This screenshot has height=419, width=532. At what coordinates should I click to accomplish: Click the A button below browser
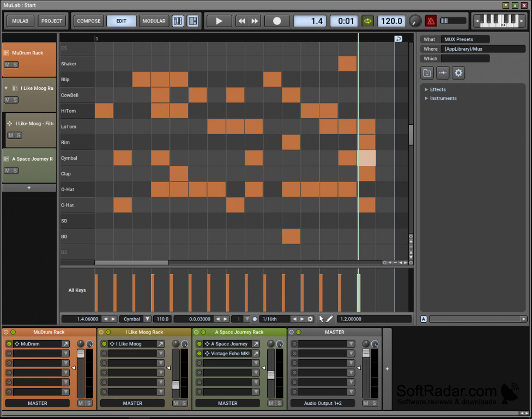click(424, 319)
